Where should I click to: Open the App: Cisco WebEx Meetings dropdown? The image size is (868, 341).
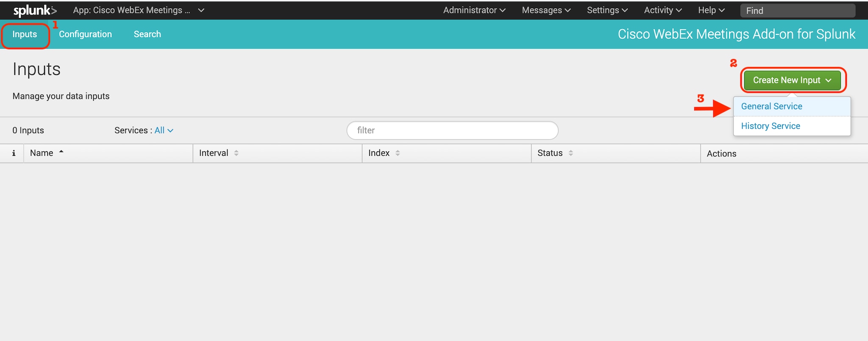click(139, 10)
